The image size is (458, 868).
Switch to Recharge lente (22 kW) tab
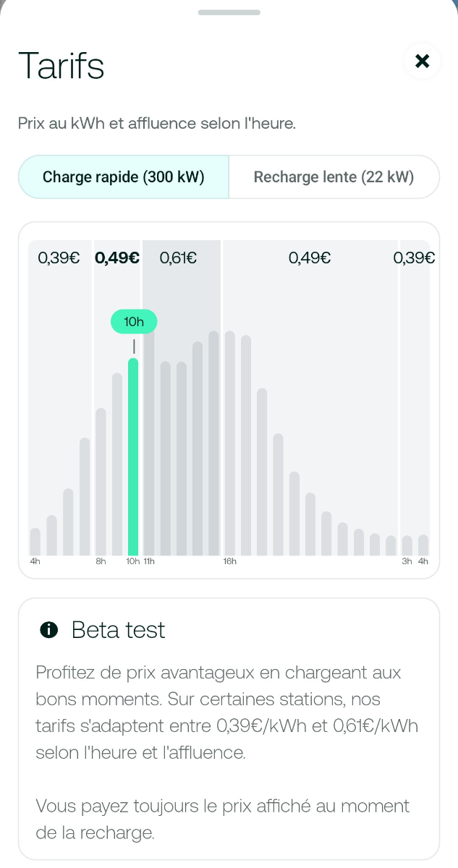[x=334, y=177]
